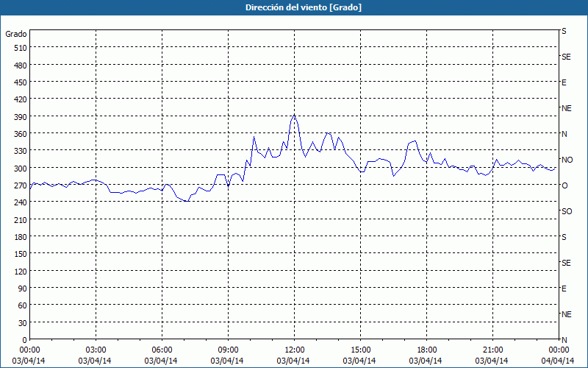Pick the 180 y-axis value
588x368 pixels.
[x=21, y=237]
